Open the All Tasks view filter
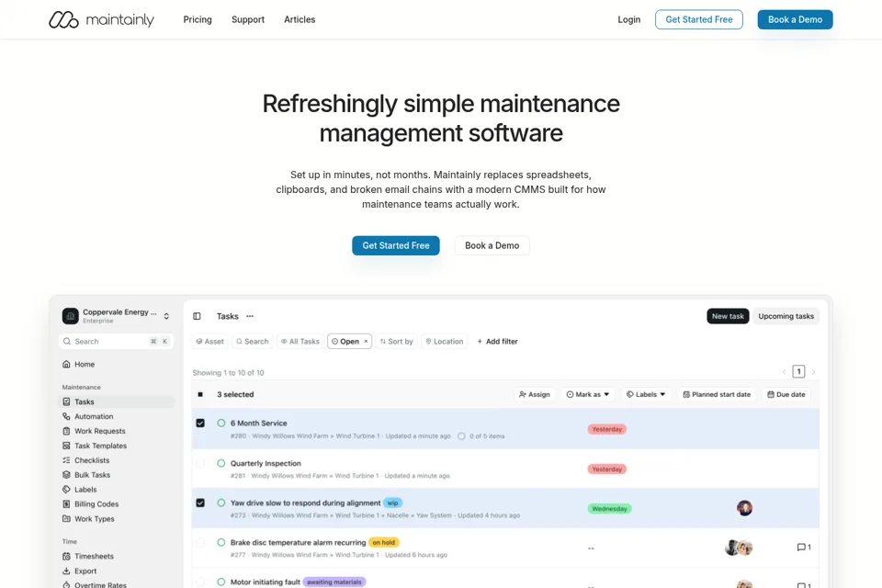This screenshot has height=588, width=882. (x=300, y=341)
